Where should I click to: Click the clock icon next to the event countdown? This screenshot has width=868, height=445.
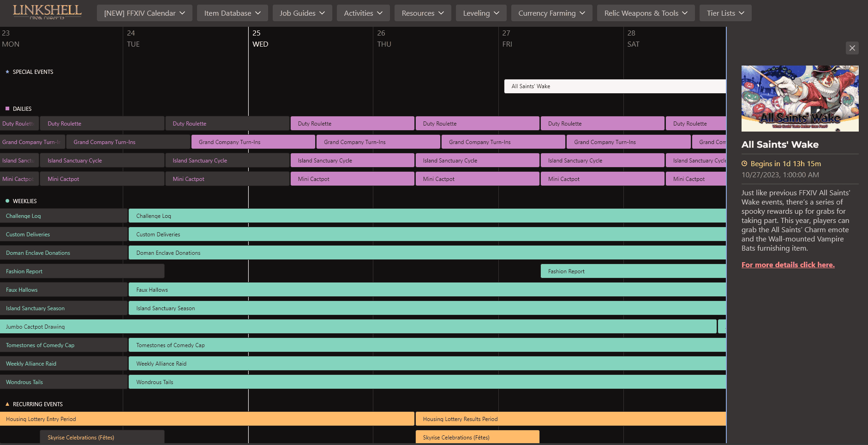[744, 163]
